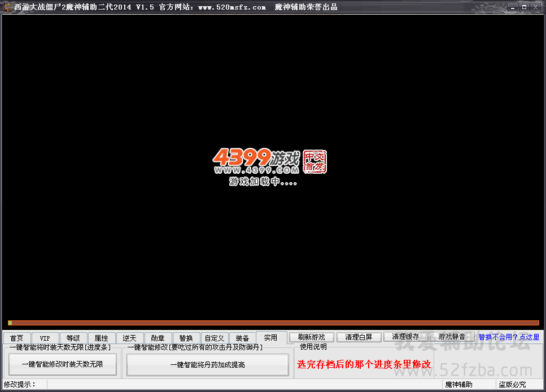This screenshot has height=392, width=546.
Task: Click the 刷新游戏 button
Action: coord(311,337)
